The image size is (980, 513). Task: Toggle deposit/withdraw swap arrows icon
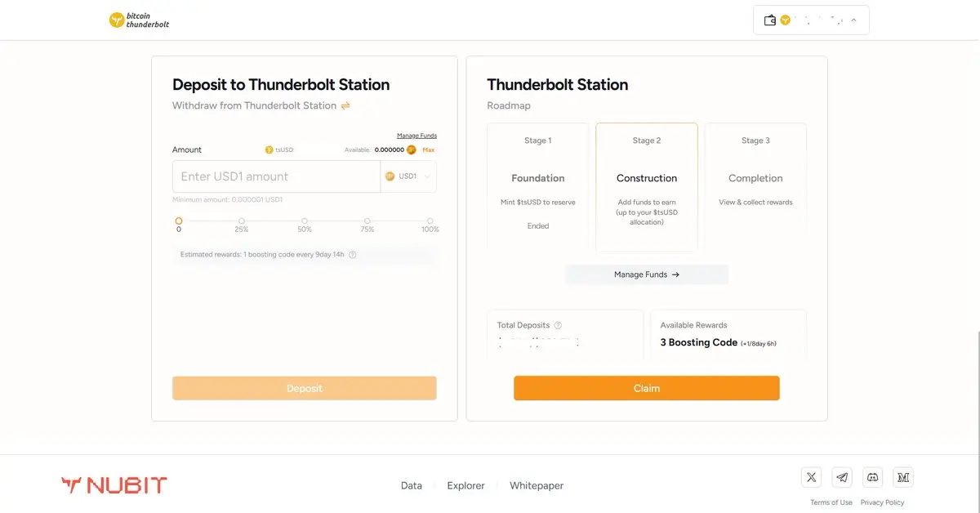click(x=345, y=105)
